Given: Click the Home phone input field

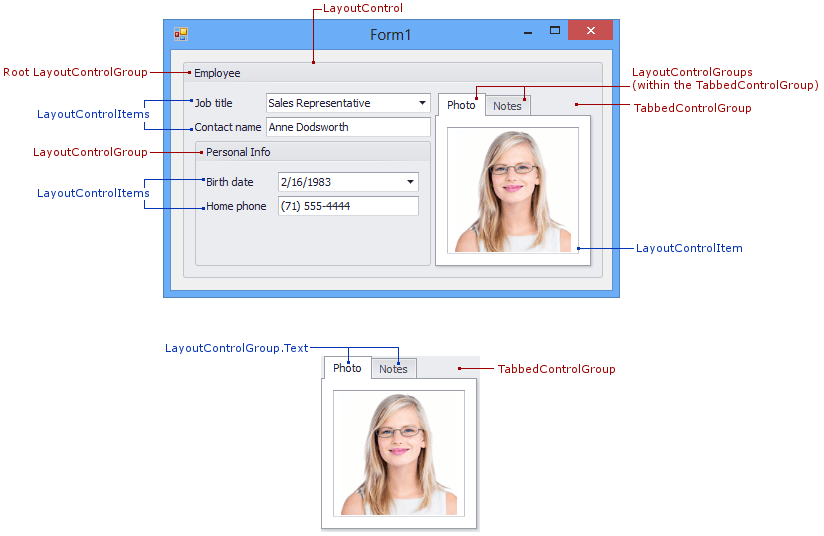Looking at the screenshot, I should 348,206.
